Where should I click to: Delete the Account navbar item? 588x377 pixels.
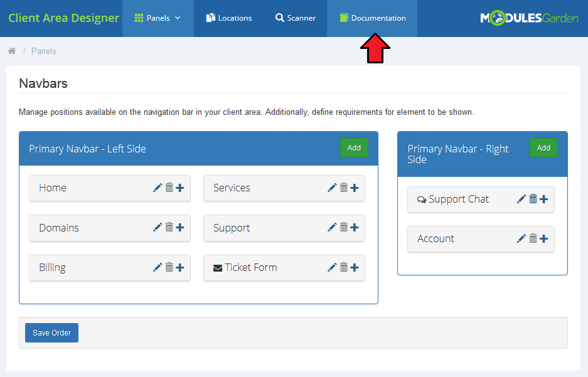click(533, 238)
